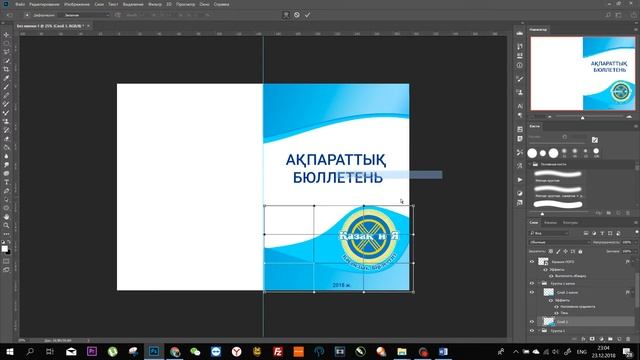Create new adjustment layer icon

coord(601,339)
